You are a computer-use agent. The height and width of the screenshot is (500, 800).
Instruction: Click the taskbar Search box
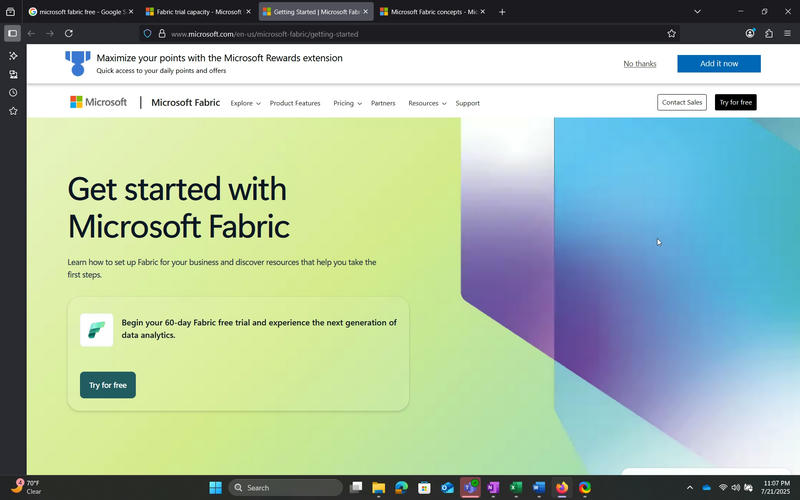pyautogui.click(x=285, y=488)
